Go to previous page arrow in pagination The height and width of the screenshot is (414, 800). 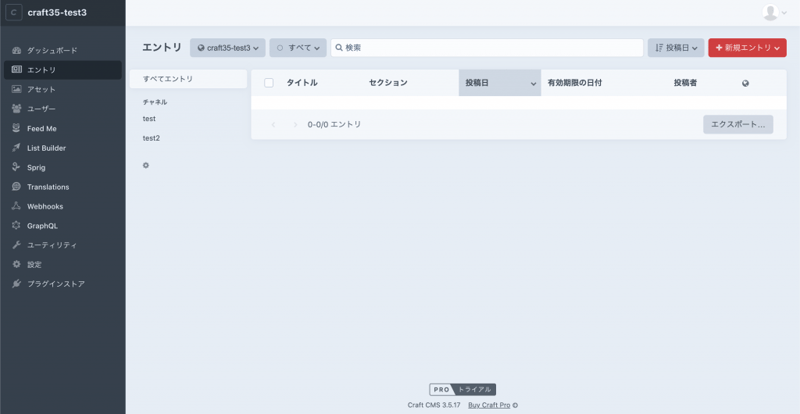(273, 125)
